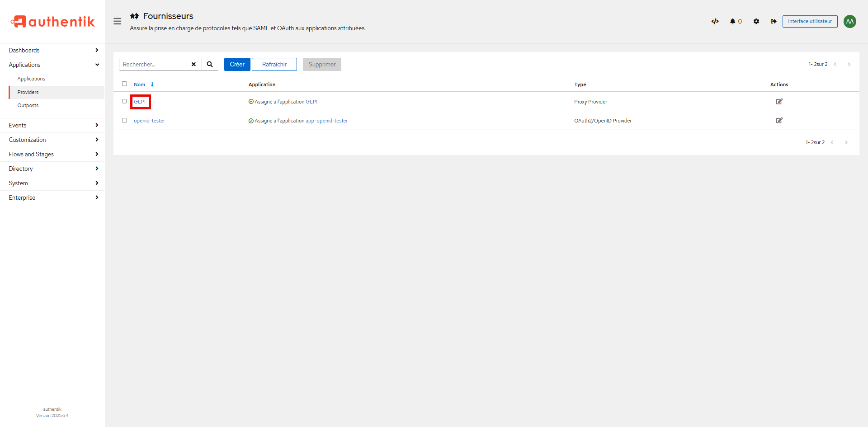The height and width of the screenshot is (427, 868).
Task: Open Applications sub-item in sidebar
Action: pyautogui.click(x=31, y=79)
